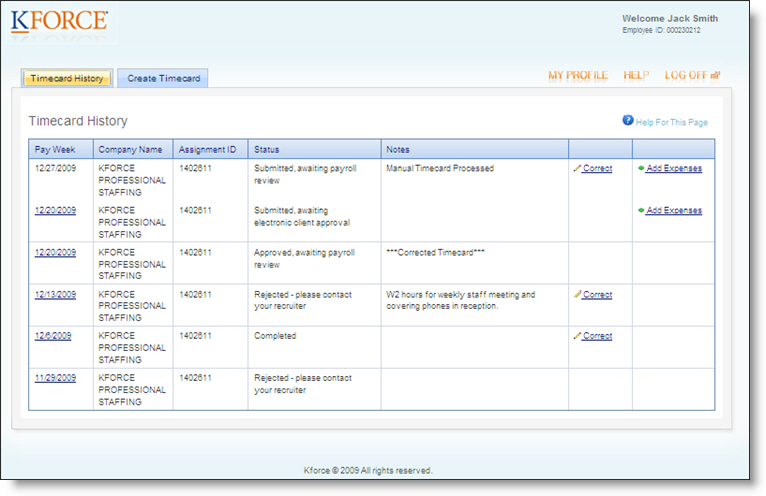Screen dimensions: 766x496
Task: Click 'Submitted, awaiting payroll review' status
Action: pos(305,174)
